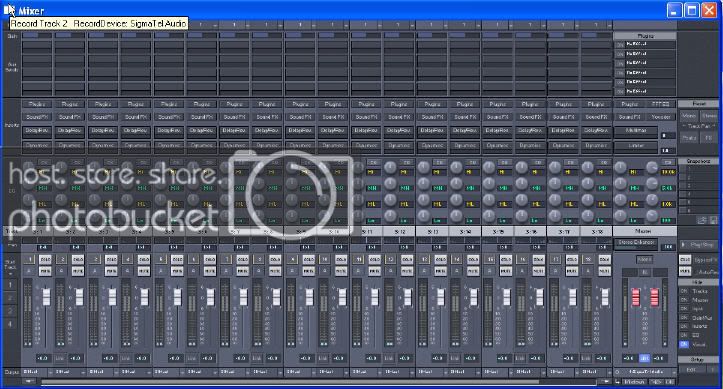723x389 pixels.
Task: Click the pan value field of channel S:1
Action: tap(45, 248)
